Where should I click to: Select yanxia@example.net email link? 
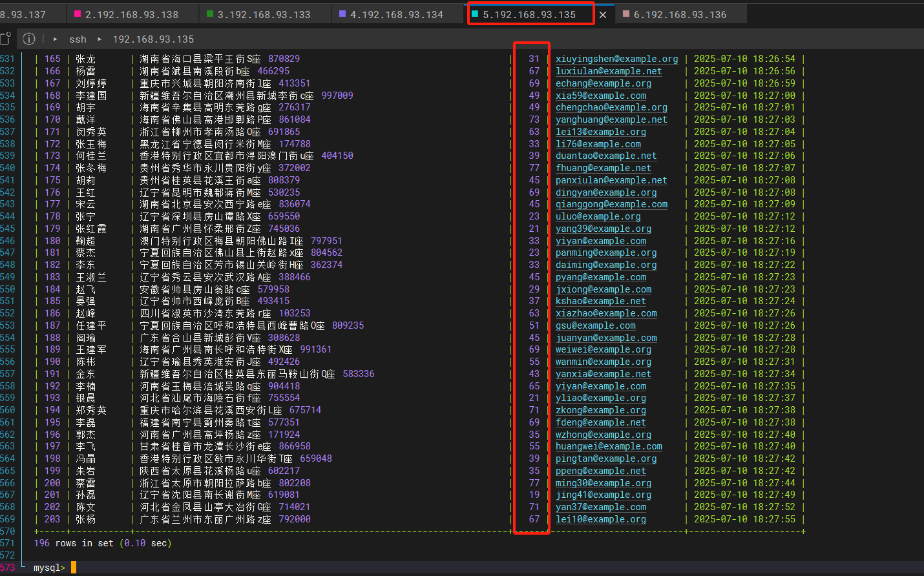click(x=604, y=374)
